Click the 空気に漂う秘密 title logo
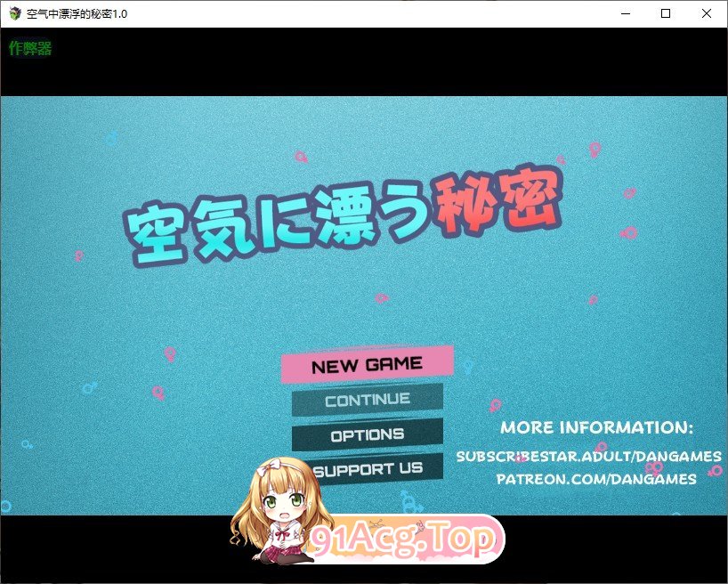Image resolution: width=728 pixels, height=584 pixels. click(x=344, y=216)
